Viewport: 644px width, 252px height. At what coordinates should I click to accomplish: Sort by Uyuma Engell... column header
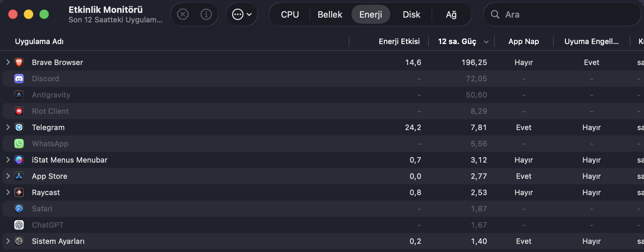point(591,41)
